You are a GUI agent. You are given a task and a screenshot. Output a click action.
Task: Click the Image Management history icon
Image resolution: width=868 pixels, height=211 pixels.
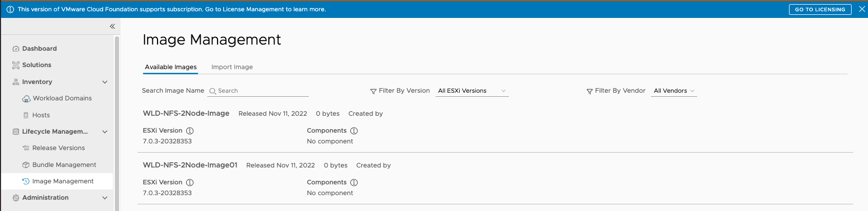click(x=26, y=181)
